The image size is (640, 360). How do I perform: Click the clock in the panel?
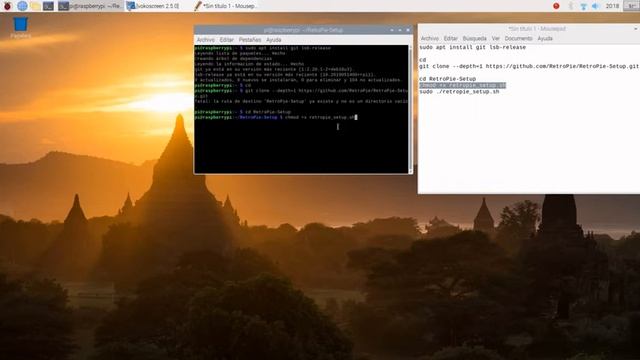(612, 6)
